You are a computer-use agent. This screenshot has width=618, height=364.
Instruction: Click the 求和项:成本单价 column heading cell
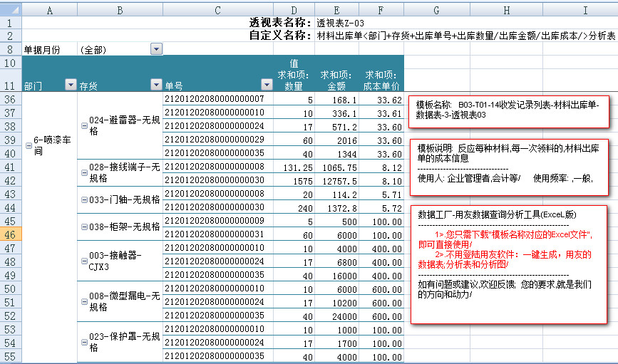[x=381, y=80]
